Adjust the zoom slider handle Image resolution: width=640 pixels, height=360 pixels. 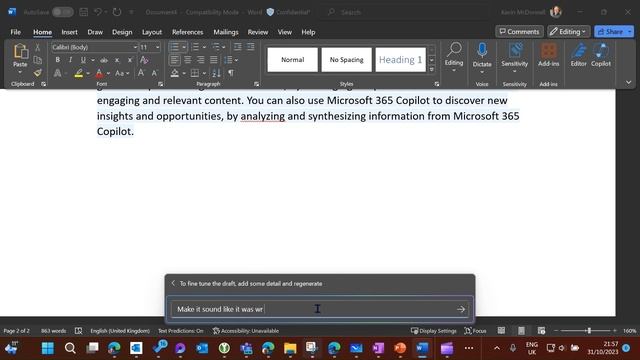(x=589, y=331)
